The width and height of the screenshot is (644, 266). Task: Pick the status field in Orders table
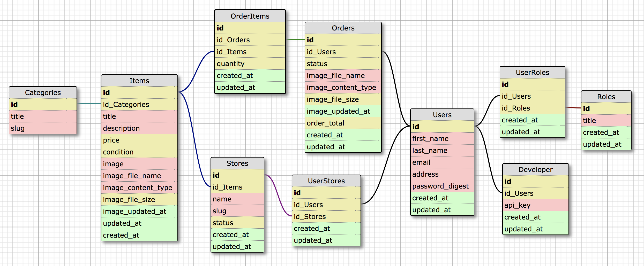[343, 64]
